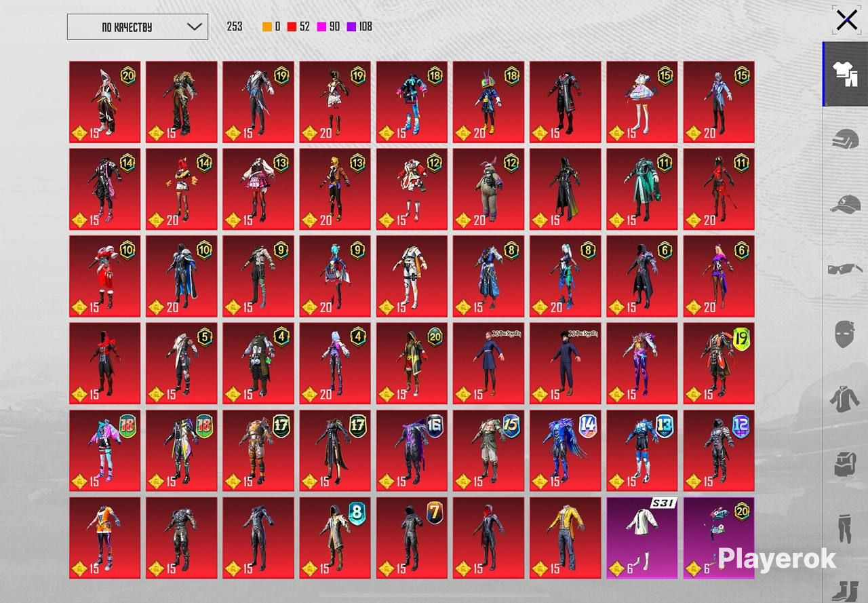
Task: Select the outfit with green shield badge 19
Action: [719, 364]
